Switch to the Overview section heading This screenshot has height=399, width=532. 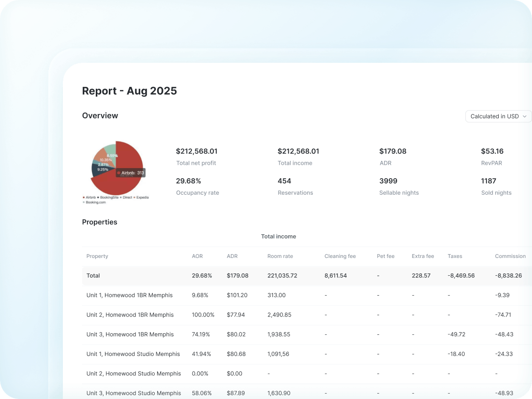(100, 115)
